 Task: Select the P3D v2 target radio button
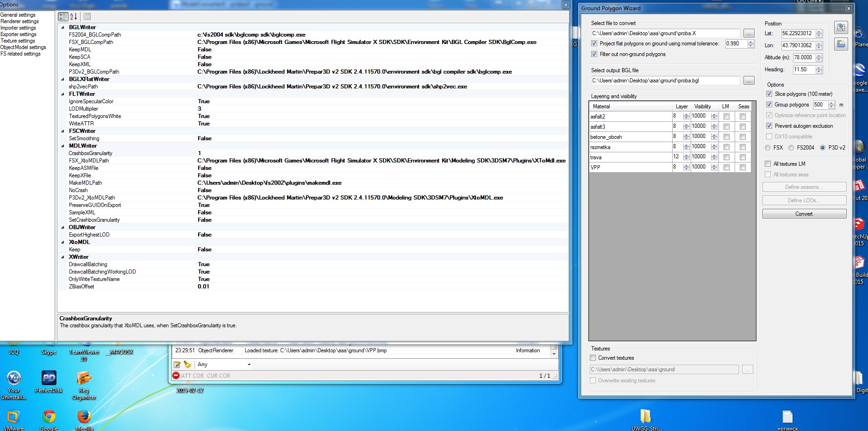point(823,148)
